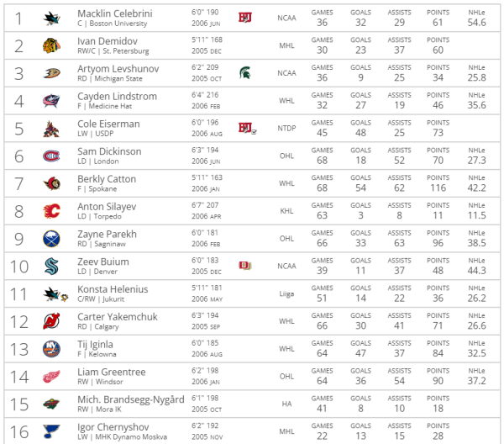Open Ivan Demidov player profile
504x444 pixels.
coord(108,41)
